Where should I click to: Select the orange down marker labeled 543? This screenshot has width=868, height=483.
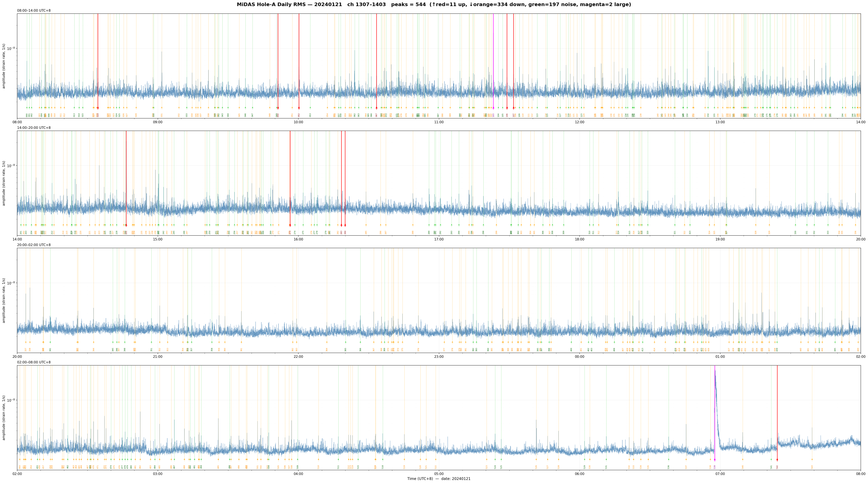[x=812, y=459]
